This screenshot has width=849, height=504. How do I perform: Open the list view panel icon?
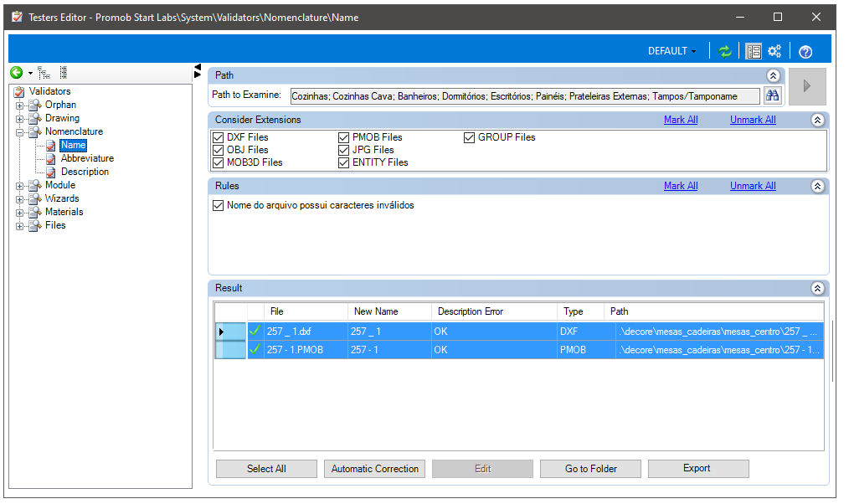[x=754, y=51]
